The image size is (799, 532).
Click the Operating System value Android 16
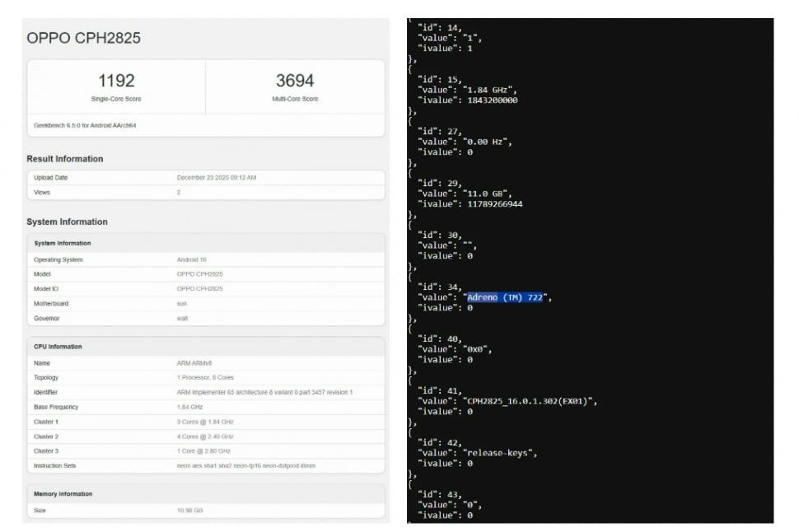tap(192, 259)
